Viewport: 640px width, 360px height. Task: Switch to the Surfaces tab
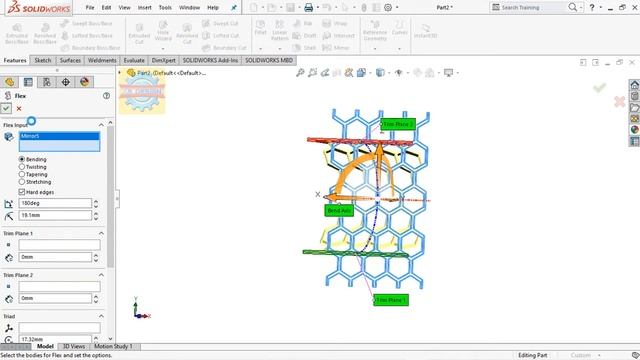coord(70,60)
